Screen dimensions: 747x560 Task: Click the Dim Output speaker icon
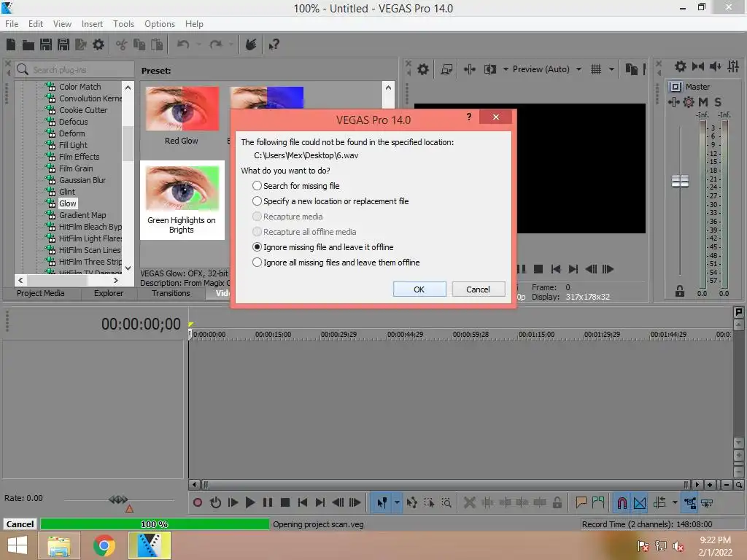click(x=716, y=66)
